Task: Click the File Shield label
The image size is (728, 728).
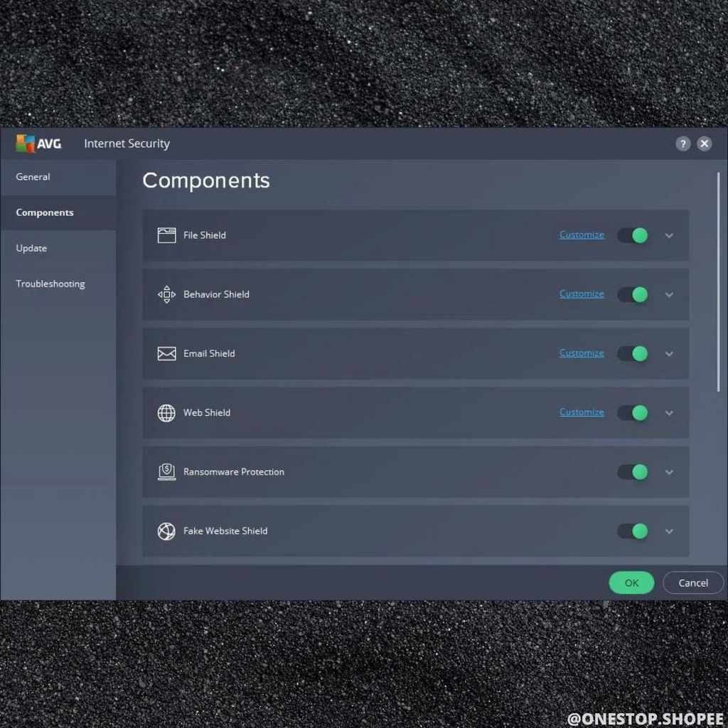Action: [205, 235]
